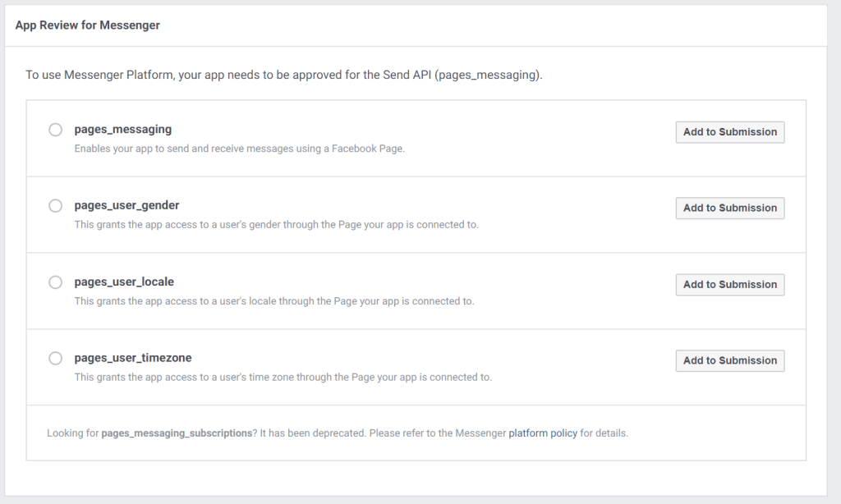Screen dimensions: 841x504
Task: Click the pages_user_gender permission name
Action: [126, 205]
